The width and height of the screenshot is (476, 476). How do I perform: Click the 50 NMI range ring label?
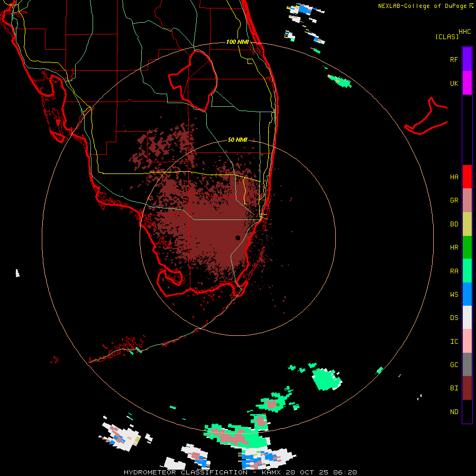pos(237,140)
